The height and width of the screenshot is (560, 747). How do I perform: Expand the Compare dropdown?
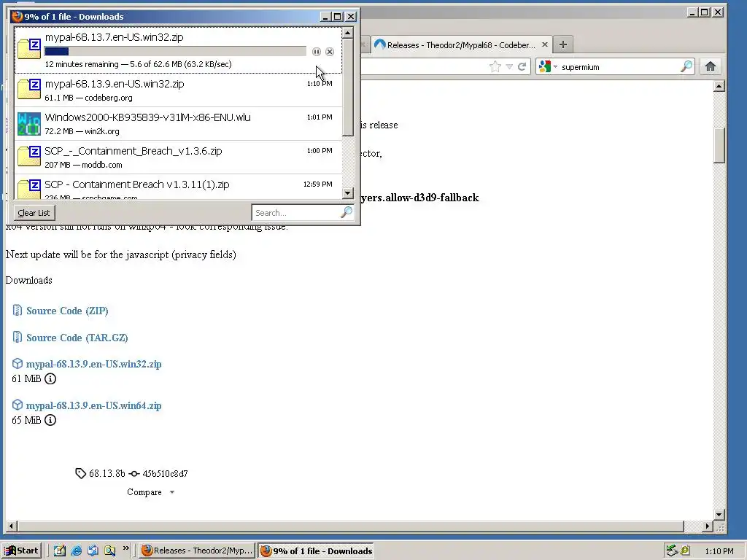click(172, 492)
